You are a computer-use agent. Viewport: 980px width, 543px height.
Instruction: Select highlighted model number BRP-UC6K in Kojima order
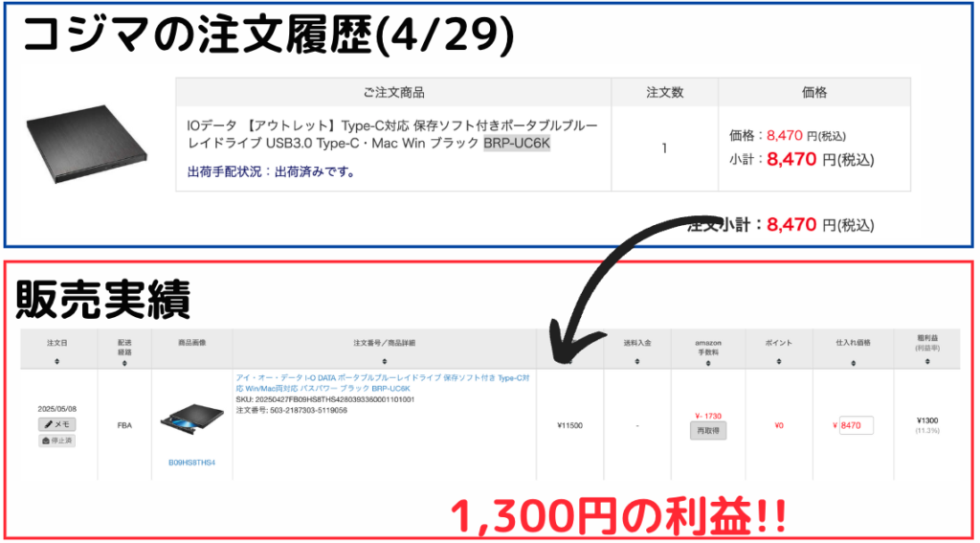[x=517, y=144]
